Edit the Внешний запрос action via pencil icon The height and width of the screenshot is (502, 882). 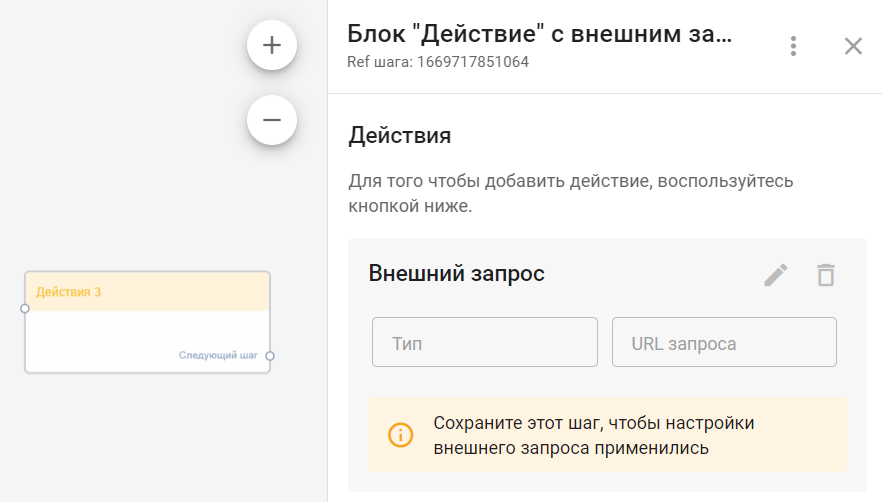point(776,275)
